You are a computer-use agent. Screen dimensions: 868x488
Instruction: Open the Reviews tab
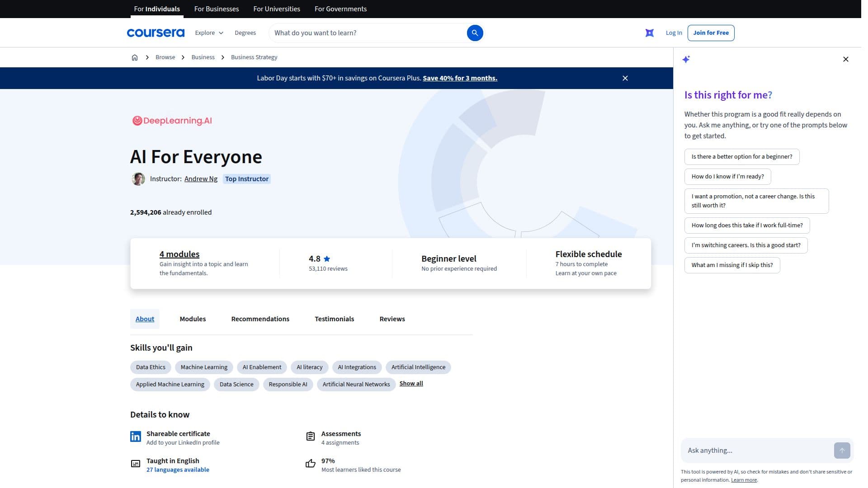point(392,319)
